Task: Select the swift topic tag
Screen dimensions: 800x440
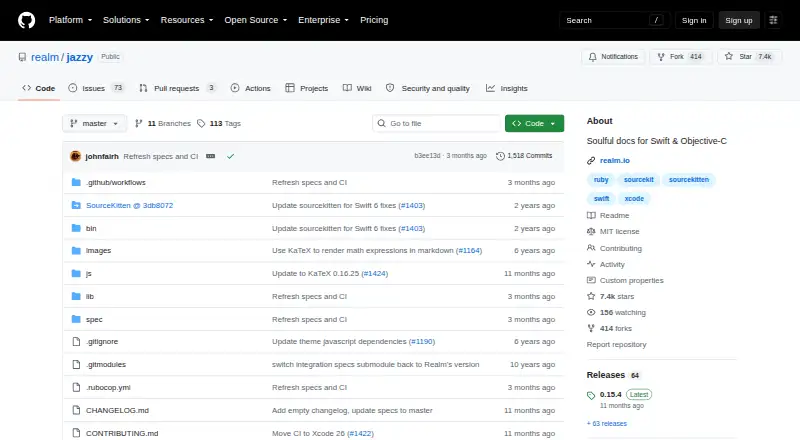Action: coord(601,199)
